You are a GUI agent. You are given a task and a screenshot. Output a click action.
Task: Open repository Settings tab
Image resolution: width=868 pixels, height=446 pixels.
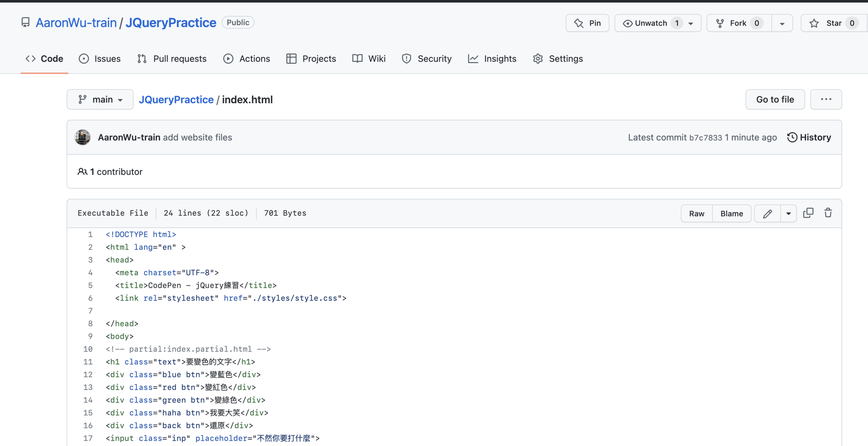click(558, 59)
